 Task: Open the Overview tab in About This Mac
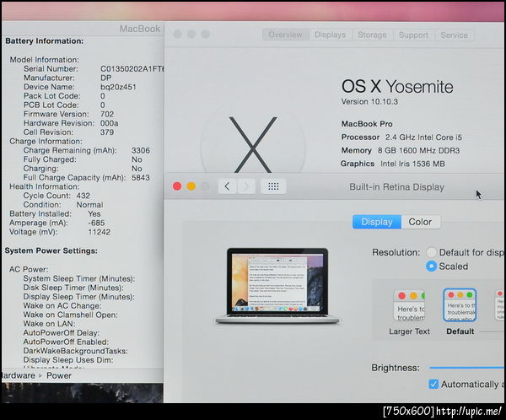coord(285,35)
